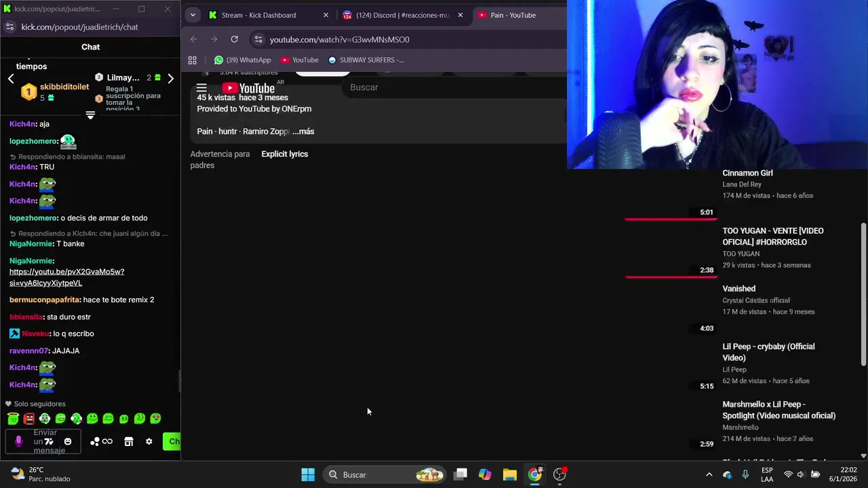This screenshot has width=868, height=488.
Task: Open Vanished by Crystal Castles video
Action: tap(739, 289)
